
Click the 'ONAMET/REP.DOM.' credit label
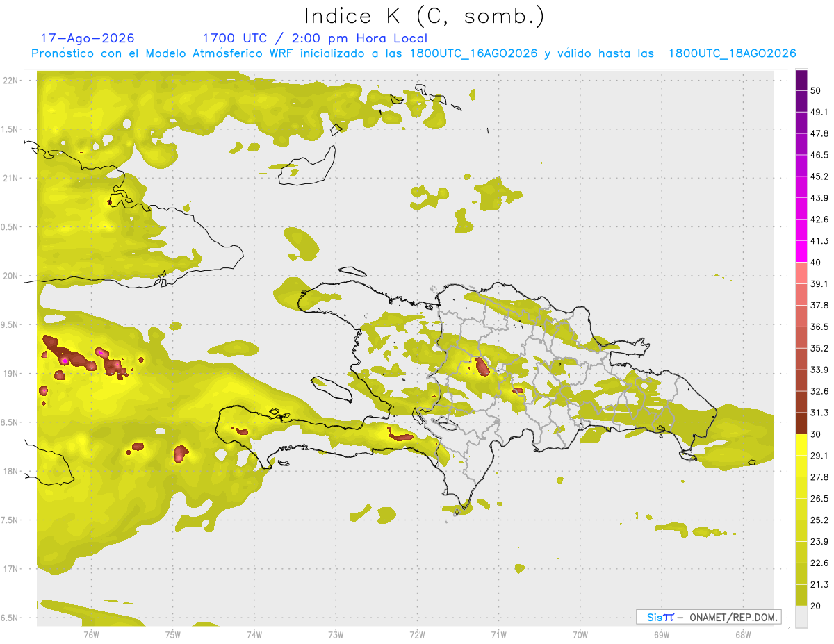(733, 617)
